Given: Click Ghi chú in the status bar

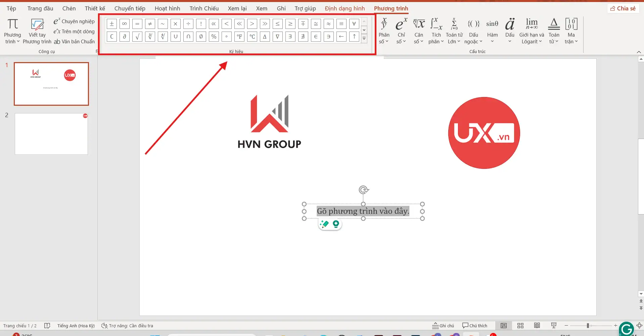Looking at the screenshot, I should 443,326.
